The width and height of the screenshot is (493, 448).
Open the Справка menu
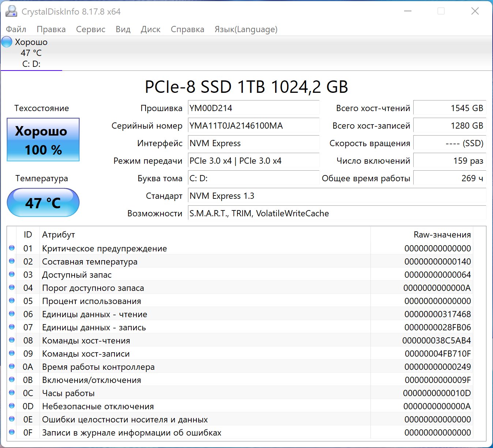tap(188, 29)
